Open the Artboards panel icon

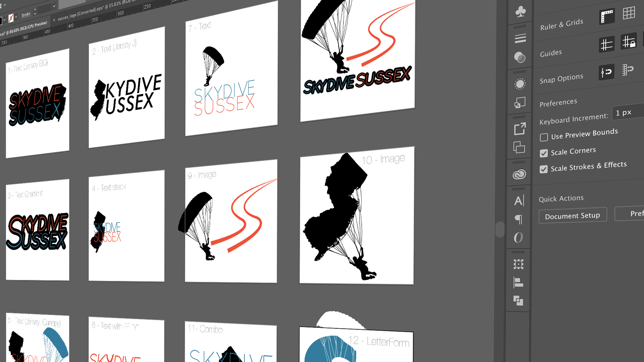tap(519, 147)
